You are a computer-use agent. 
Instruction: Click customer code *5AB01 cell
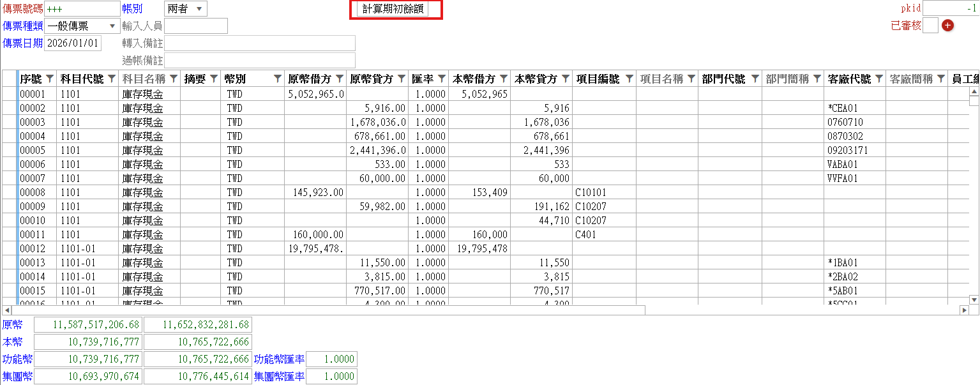coord(855,291)
